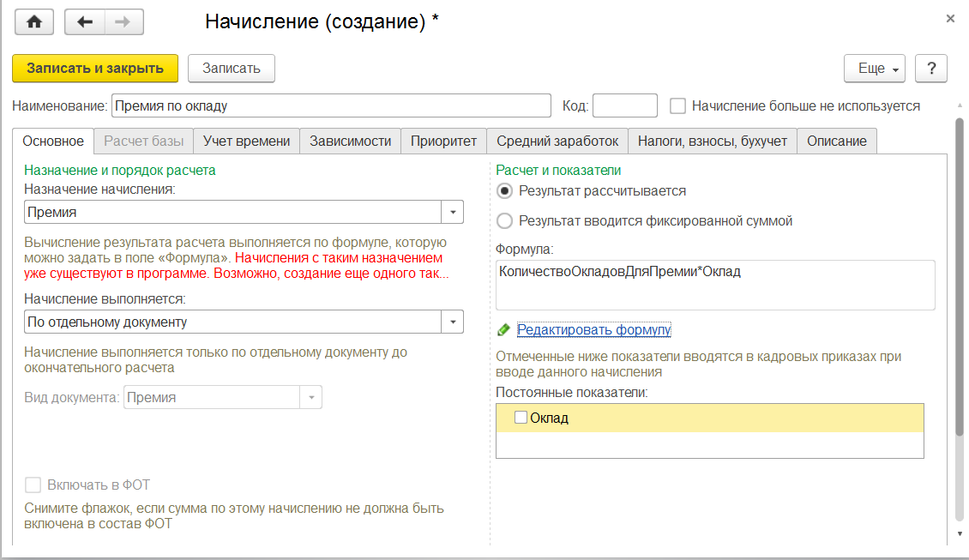Click the Home icon button

point(35,22)
